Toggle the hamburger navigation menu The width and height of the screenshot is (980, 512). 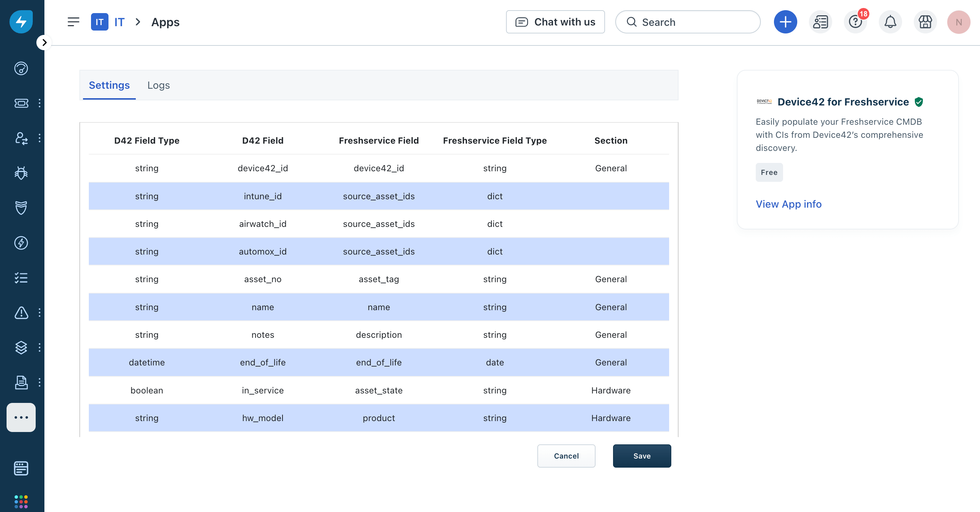pos(74,22)
